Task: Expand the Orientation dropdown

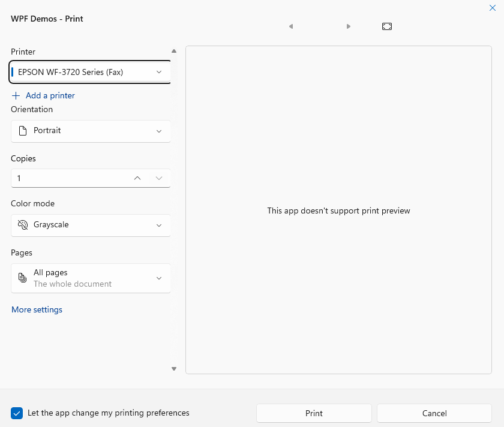Action: click(x=91, y=131)
